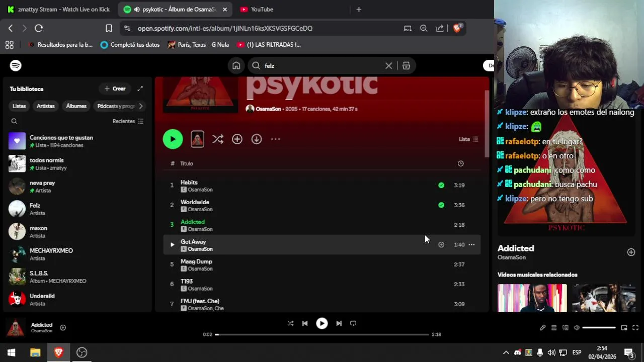Select Pódcasts y programas filter chip
The width and height of the screenshot is (644, 362).
click(x=115, y=106)
